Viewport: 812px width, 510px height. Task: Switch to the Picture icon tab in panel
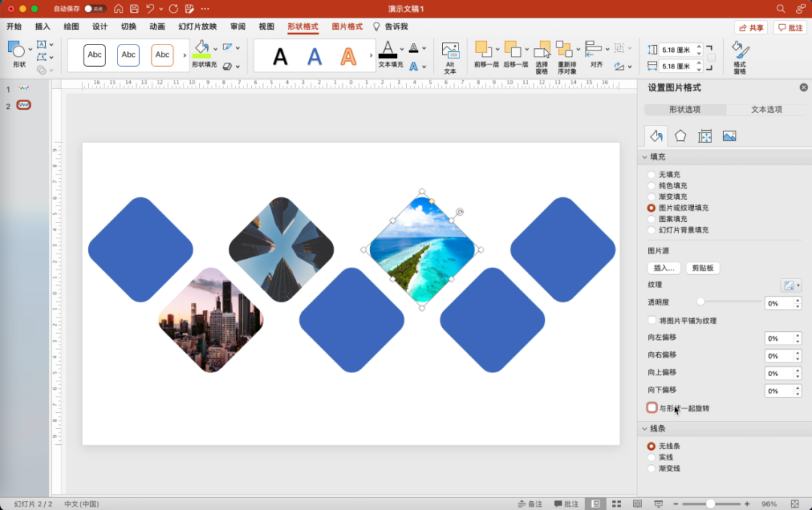pos(729,136)
